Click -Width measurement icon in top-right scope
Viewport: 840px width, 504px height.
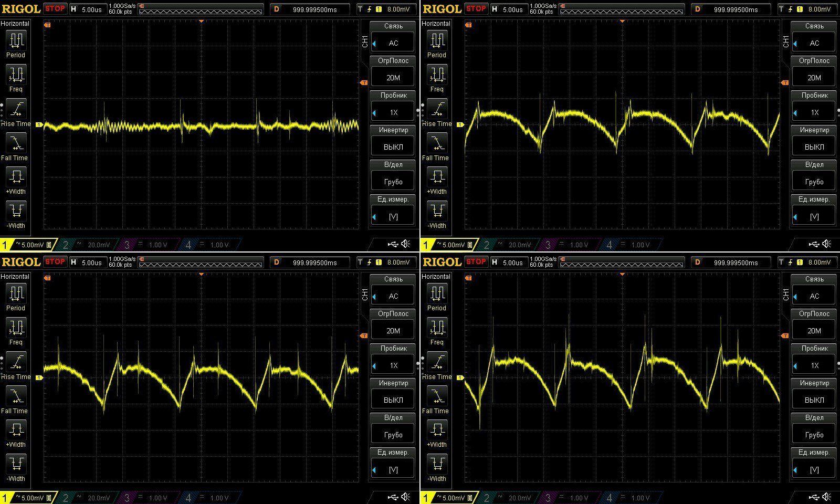coord(437,211)
